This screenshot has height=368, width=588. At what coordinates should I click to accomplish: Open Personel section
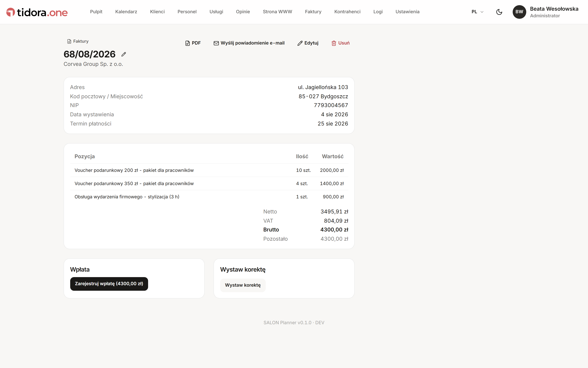coord(187,12)
